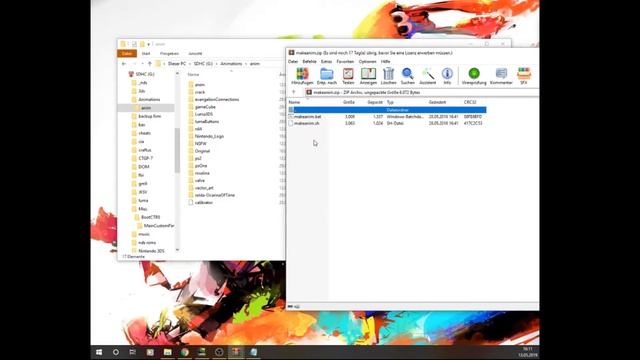Select gameCube folder in file list

pyautogui.click(x=202, y=107)
